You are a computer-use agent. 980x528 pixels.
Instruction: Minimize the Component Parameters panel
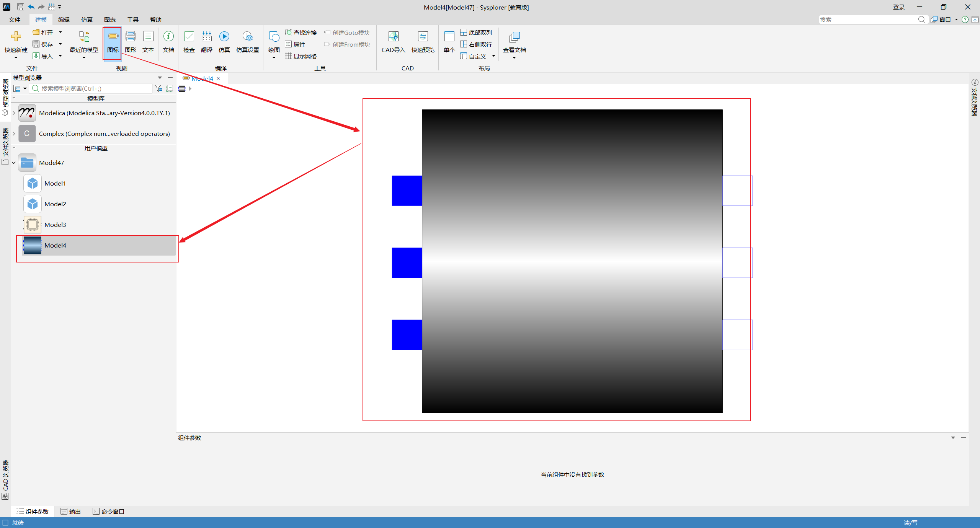click(964, 438)
